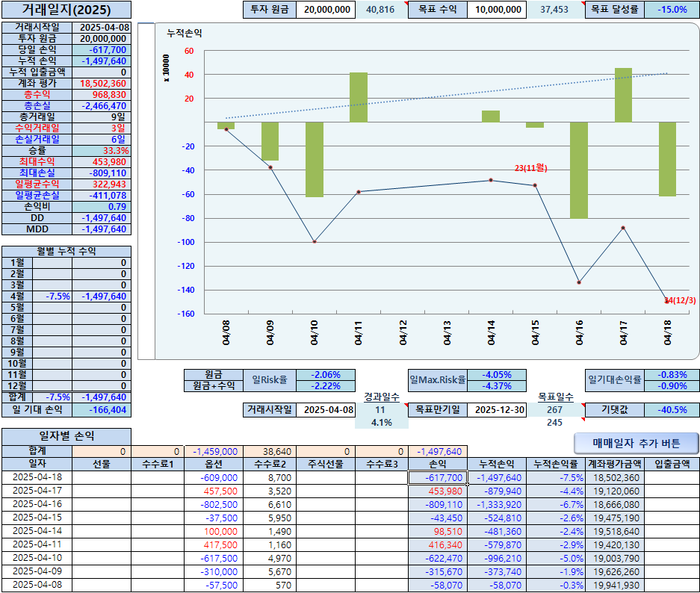
Task: Select the 총거래일 value 9일
Action: click(x=102, y=117)
